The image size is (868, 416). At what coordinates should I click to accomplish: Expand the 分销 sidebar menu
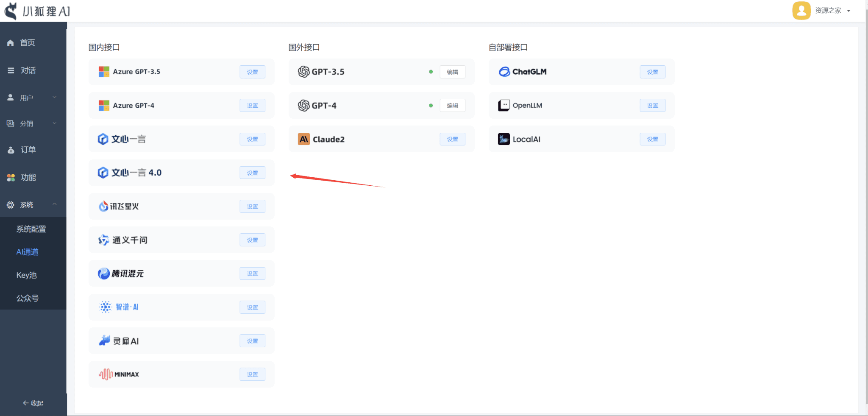coord(33,123)
